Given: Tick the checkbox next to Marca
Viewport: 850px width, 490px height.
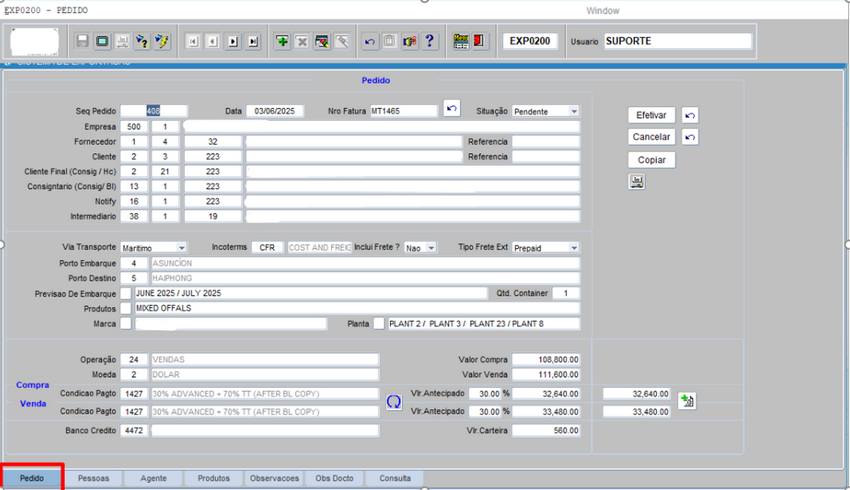Looking at the screenshot, I should coord(126,324).
